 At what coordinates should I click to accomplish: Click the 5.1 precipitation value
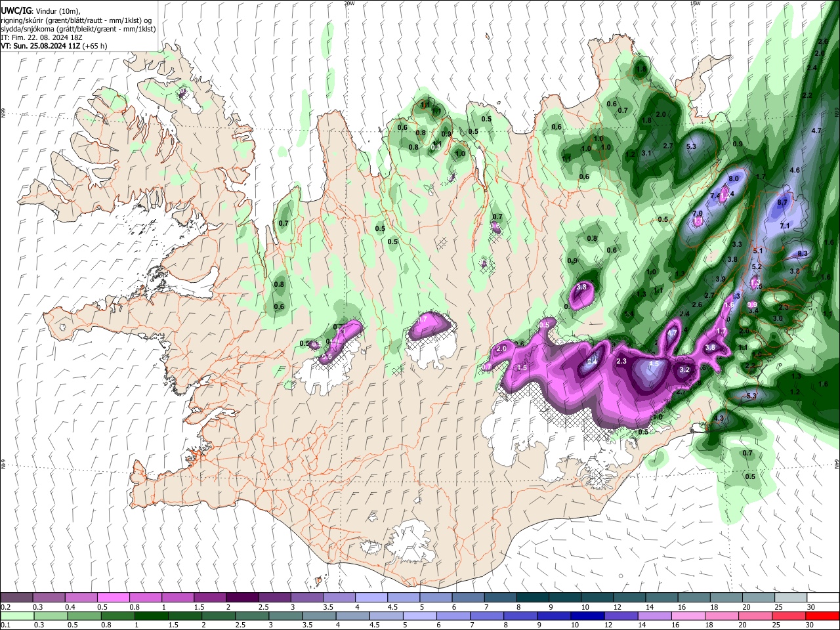[x=759, y=251]
